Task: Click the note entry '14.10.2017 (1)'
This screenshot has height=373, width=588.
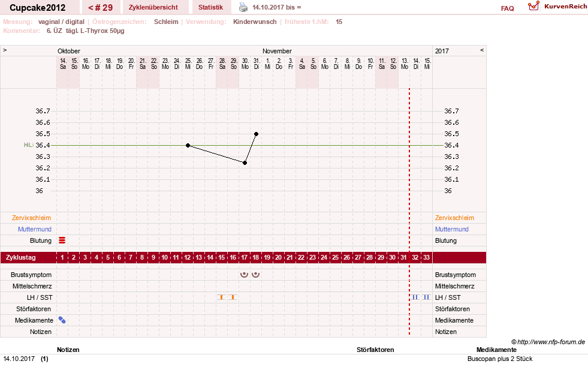Action: pyautogui.click(x=26, y=359)
